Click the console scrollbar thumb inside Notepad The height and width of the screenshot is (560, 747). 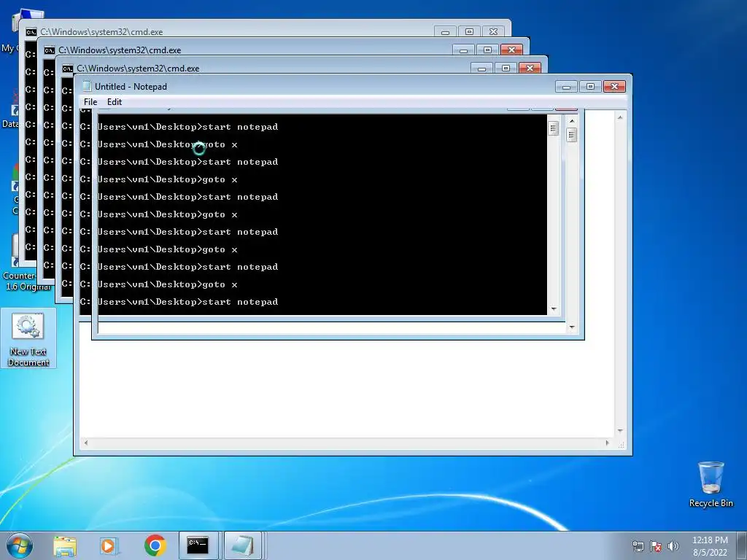(553, 128)
